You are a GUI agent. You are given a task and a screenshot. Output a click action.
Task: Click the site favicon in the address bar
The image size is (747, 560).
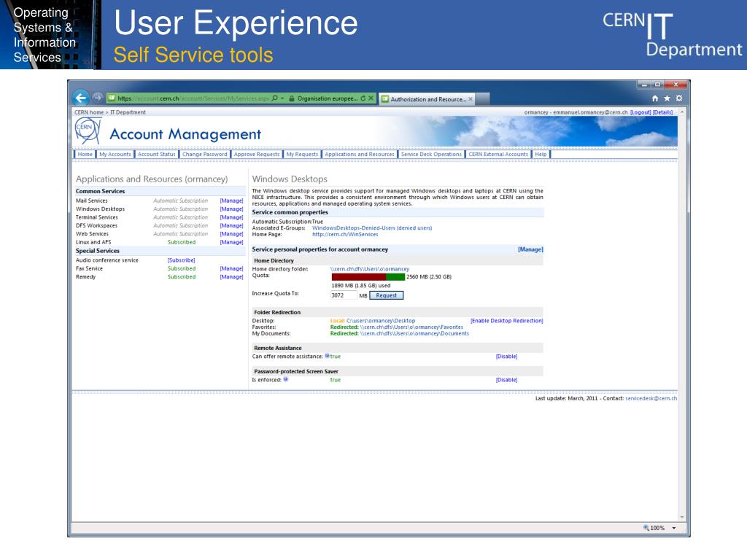(111, 98)
